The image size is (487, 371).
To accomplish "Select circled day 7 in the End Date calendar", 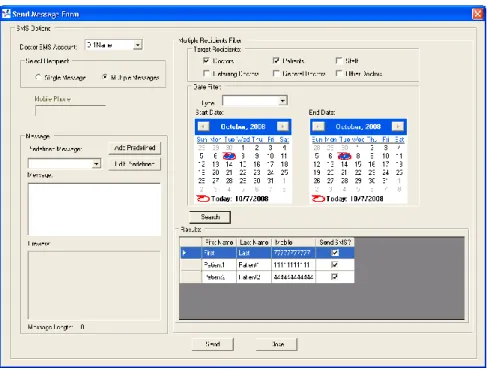I will tap(344, 156).
